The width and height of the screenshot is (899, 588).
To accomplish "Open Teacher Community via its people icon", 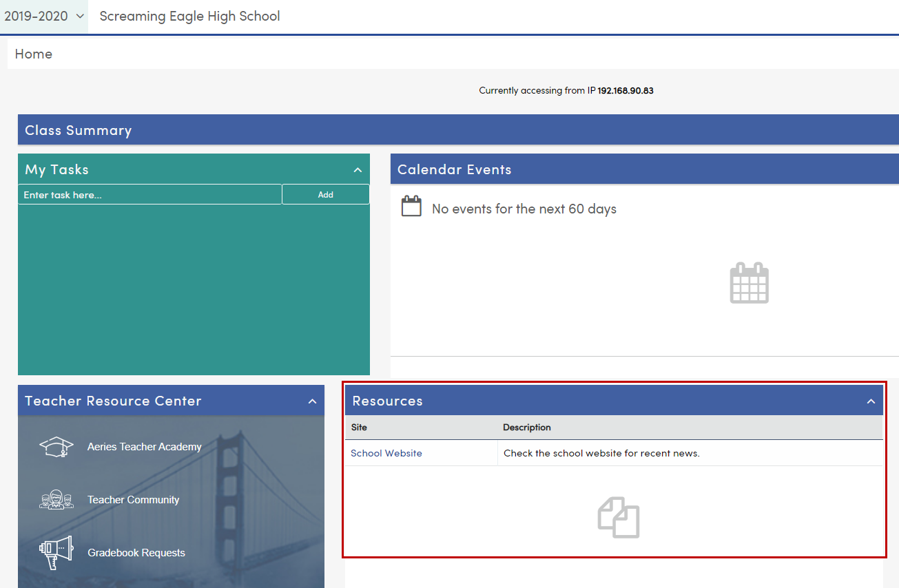I will [x=56, y=499].
